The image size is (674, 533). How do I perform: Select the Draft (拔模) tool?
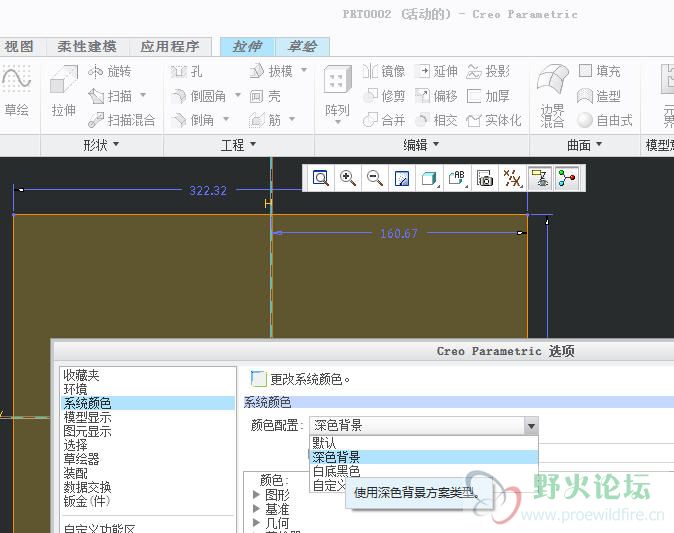[271, 71]
